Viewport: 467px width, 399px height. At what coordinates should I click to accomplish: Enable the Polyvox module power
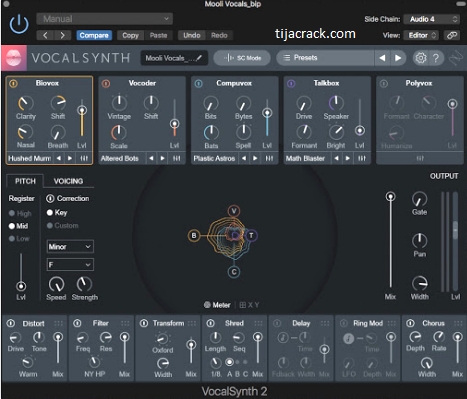click(x=384, y=83)
